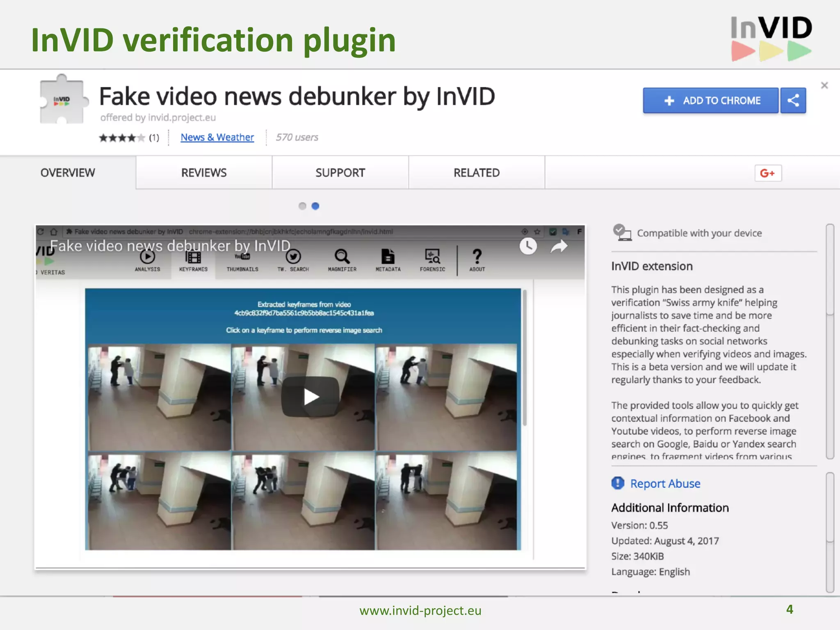The image size is (840, 630).
Task: Select the second blue carousel dot
Action: (x=315, y=206)
